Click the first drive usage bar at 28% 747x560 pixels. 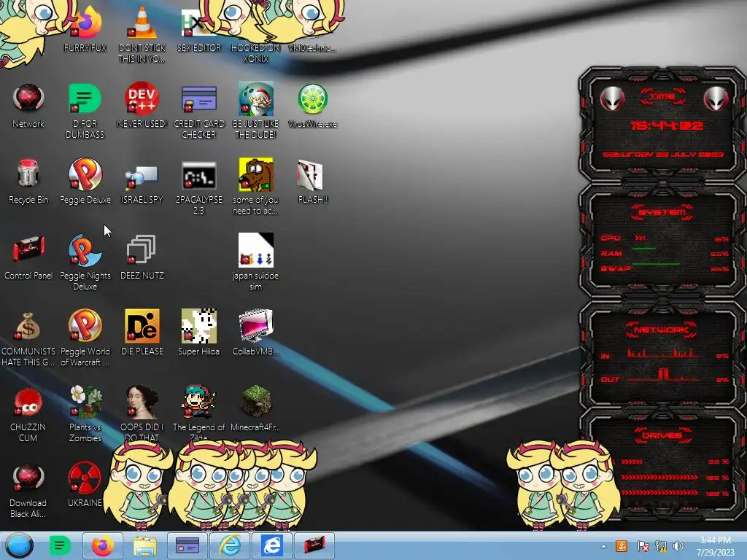coord(632,462)
